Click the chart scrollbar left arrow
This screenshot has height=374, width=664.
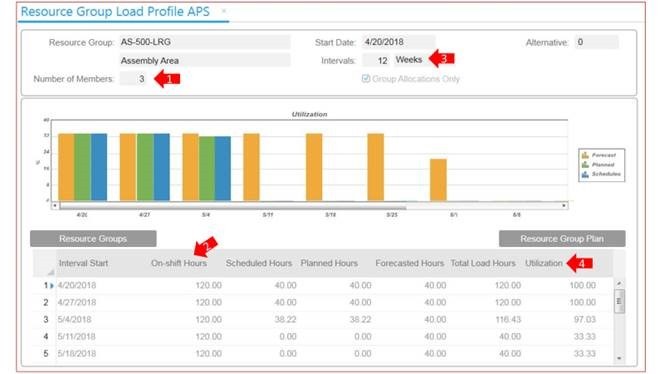(55, 205)
